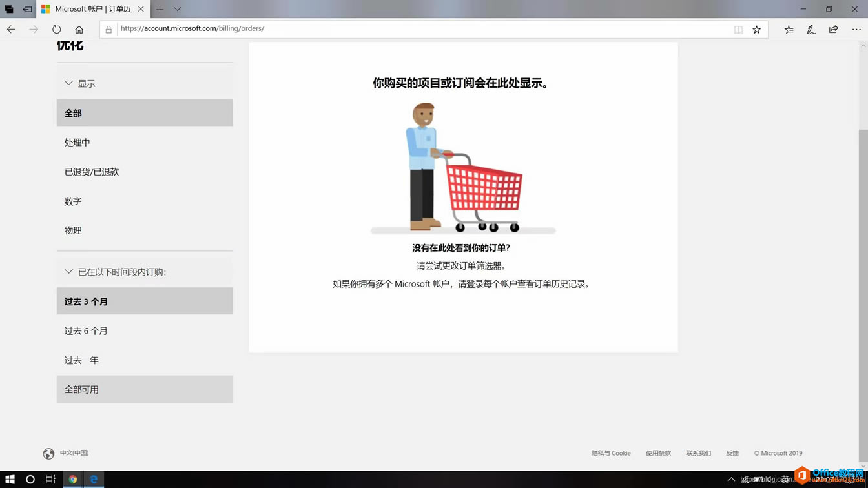This screenshot has height=488, width=868.
Task: Close the Microsoft 帐户 tab
Action: tap(141, 9)
